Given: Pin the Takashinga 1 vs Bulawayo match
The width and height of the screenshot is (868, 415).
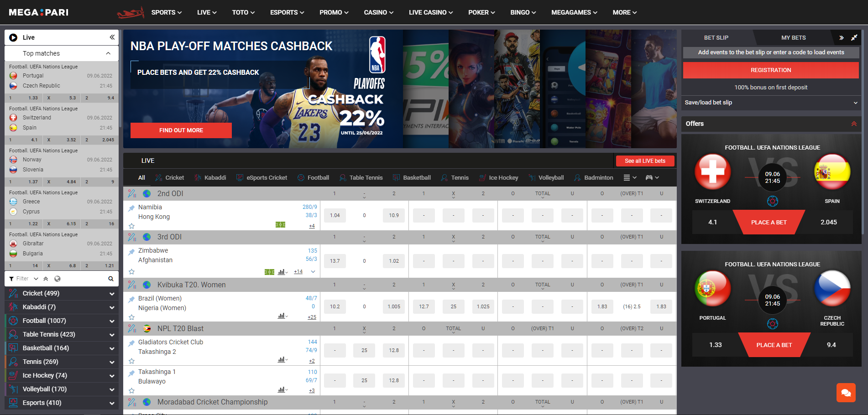Looking at the screenshot, I should (x=131, y=373).
